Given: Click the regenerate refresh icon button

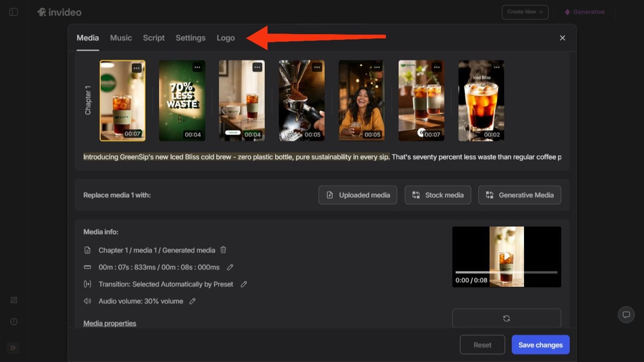Looking at the screenshot, I should point(506,318).
